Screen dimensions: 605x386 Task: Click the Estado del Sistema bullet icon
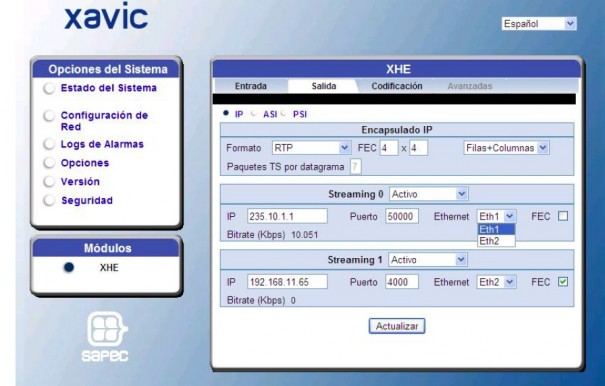tap(49, 88)
